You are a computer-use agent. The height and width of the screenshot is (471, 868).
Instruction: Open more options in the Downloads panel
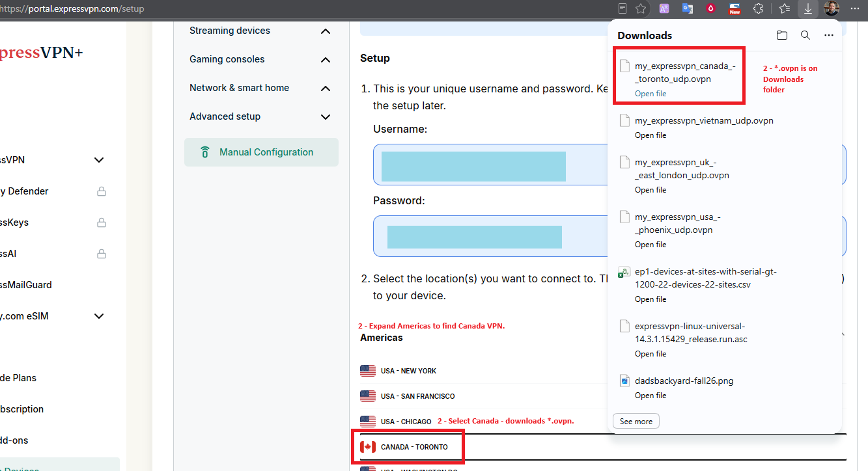click(828, 35)
